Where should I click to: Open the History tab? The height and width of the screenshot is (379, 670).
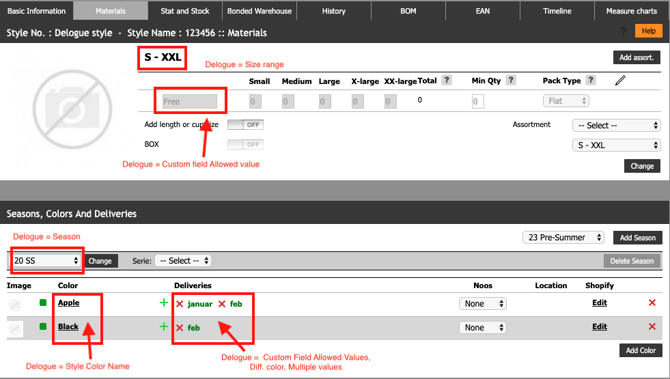click(x=334, y=11)
